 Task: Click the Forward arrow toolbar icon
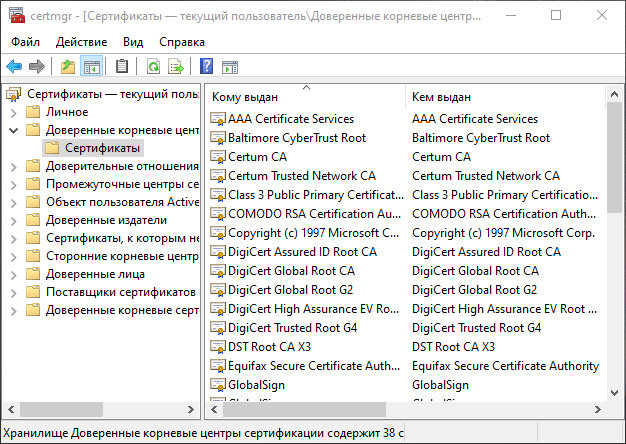click(x=37, y=66)
